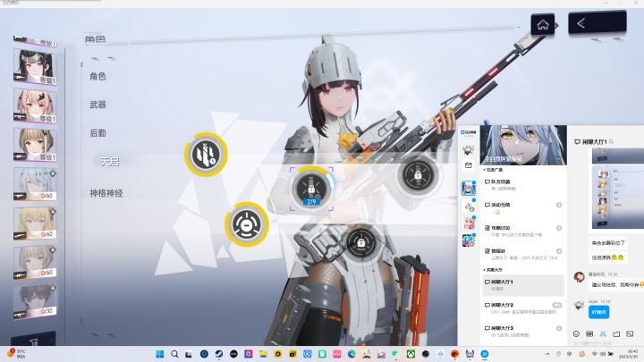The height and width of the screenshot is (362, 644).
Task: Click the blue 好嘟嘟 message bubble
Action: click(x=598, y=312)
